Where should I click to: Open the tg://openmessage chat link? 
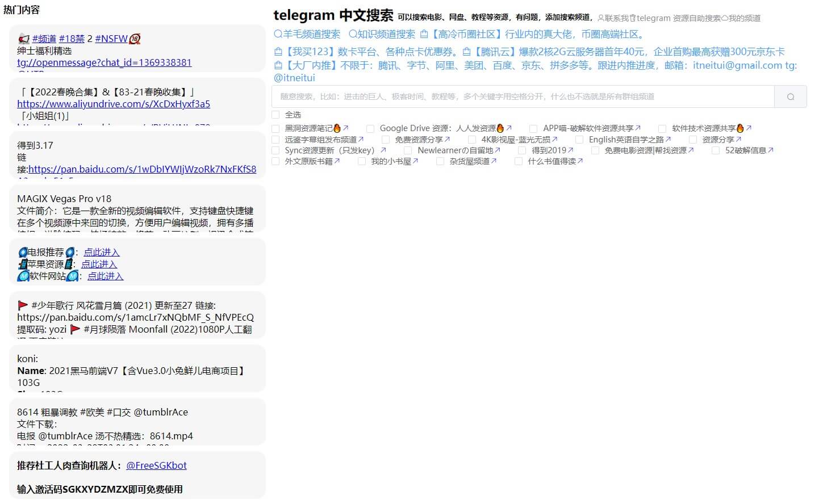[104, 62]
